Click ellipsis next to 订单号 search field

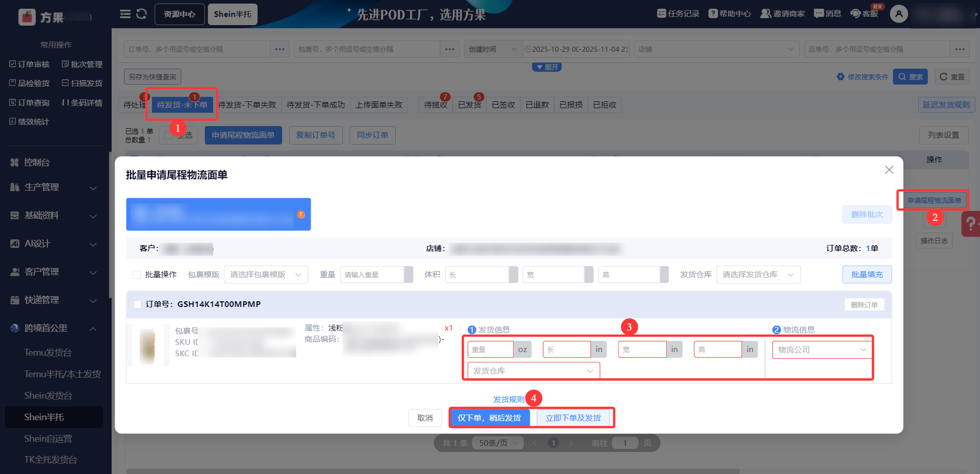280,49
